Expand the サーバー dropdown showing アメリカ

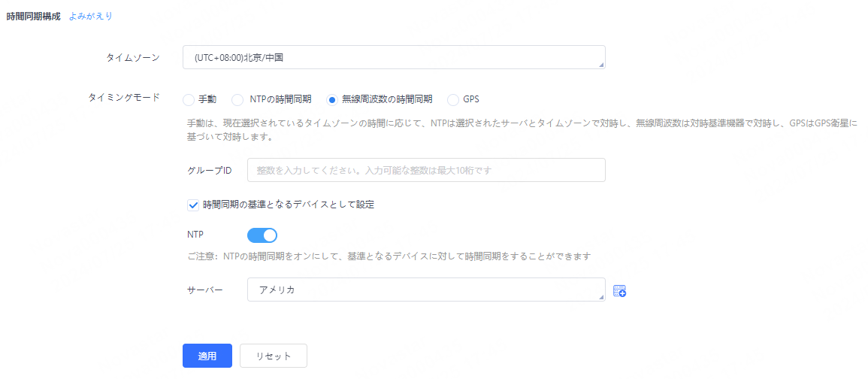click(x=425, y=290)
